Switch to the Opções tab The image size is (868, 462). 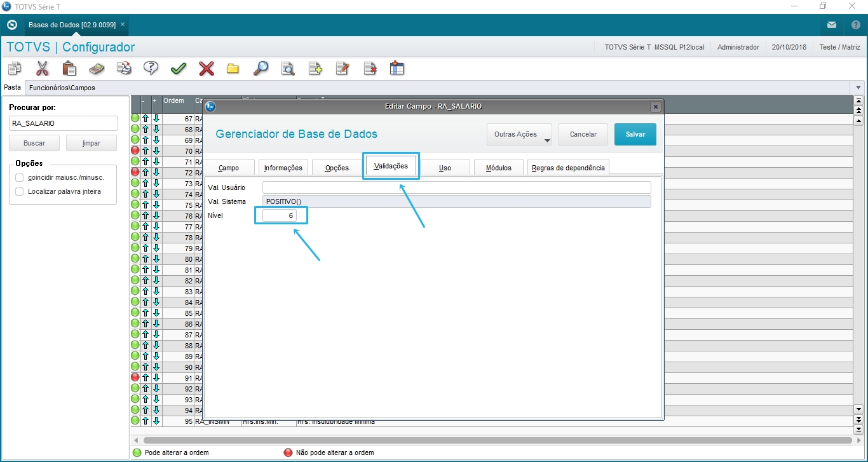pos(337,168)
